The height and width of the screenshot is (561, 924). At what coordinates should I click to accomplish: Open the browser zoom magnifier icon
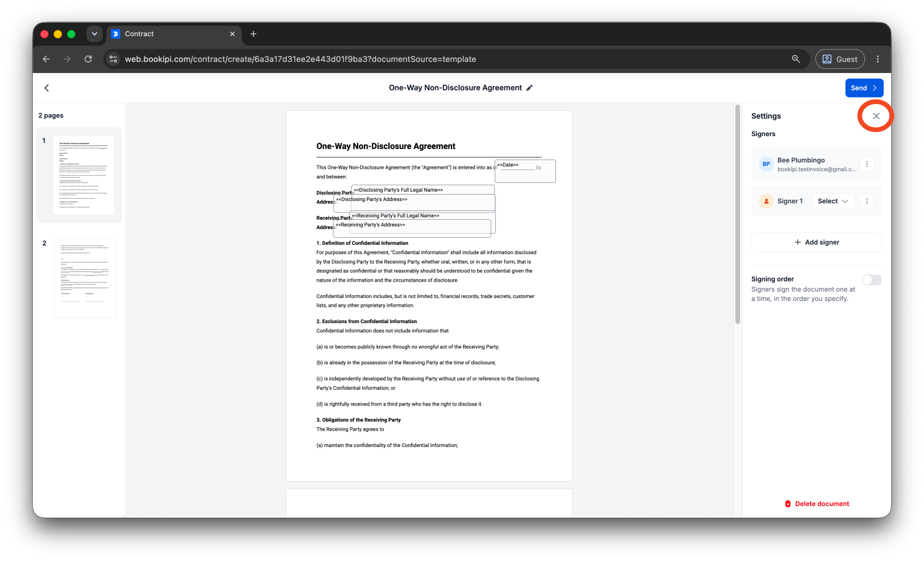(x=796, y=59)
